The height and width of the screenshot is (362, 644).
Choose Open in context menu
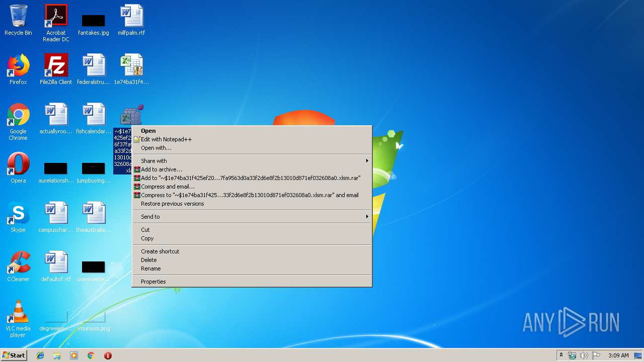[x=252, y=131]
